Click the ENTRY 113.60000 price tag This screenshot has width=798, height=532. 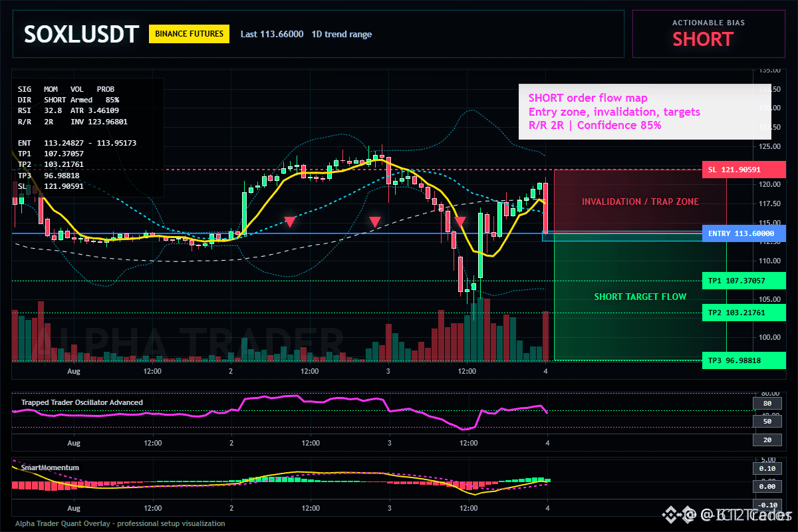743,233
